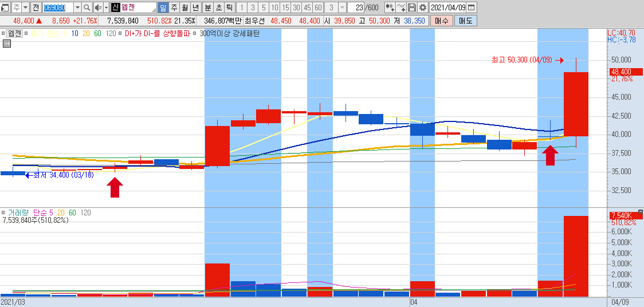Click the stock code input field 069080
The width and height of the screenshot is (644, 307).
(x=58, y=7)
